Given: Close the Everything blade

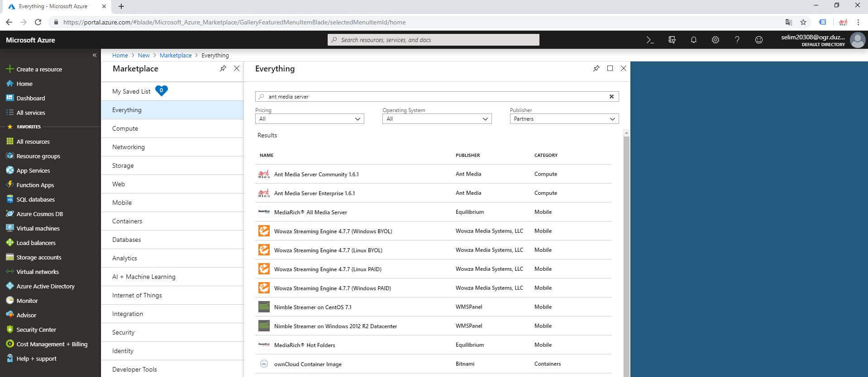Looking at the screenshot, I should (x=624, y=68).
